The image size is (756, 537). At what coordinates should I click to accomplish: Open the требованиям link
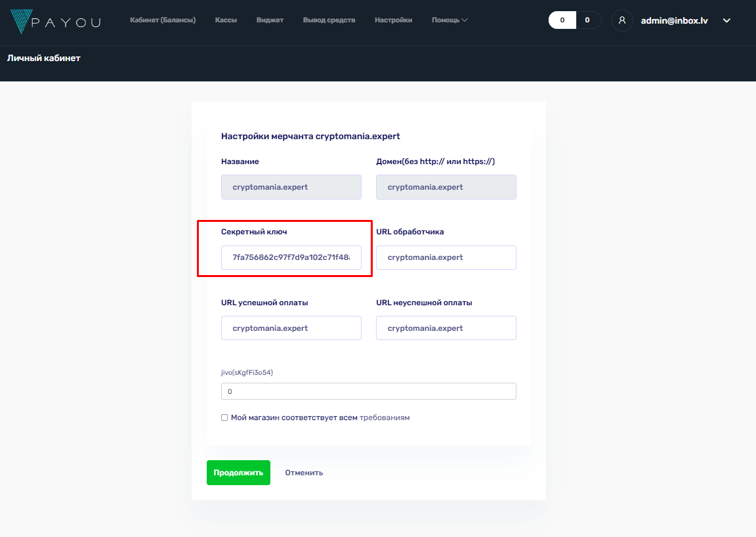tap(385, 418)
